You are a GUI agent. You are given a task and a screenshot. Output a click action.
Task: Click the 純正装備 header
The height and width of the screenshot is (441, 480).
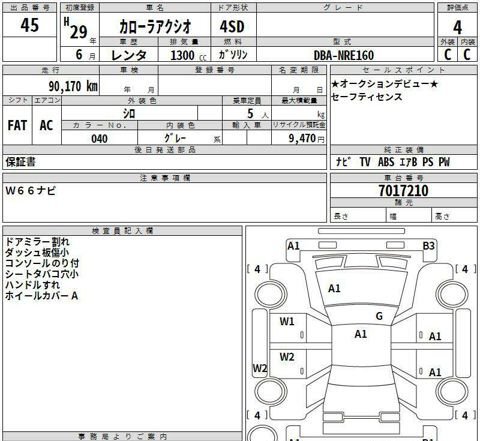click(x=404, y=150)
